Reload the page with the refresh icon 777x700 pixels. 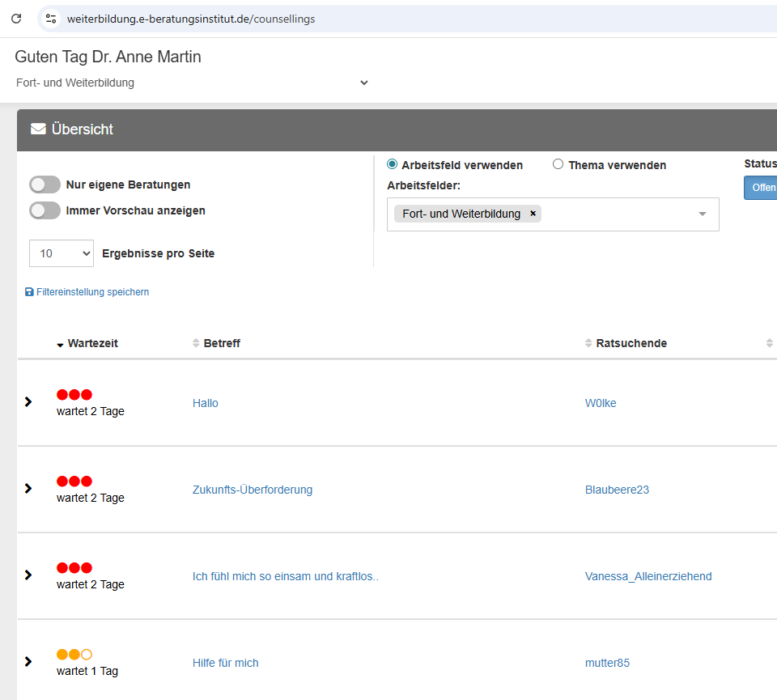tap(16, 19)
